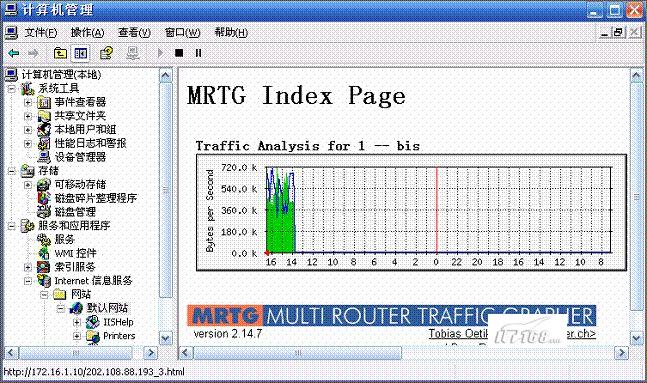Click the Back arrow toolbar icon
The image size is (647, 383).
pos(14,53)
